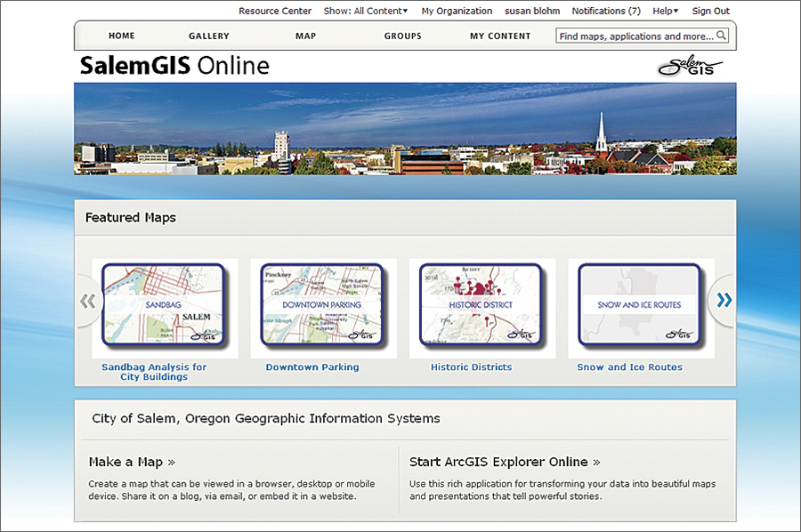Click City of Salem, Oregon GIS heading

(265, 419)
